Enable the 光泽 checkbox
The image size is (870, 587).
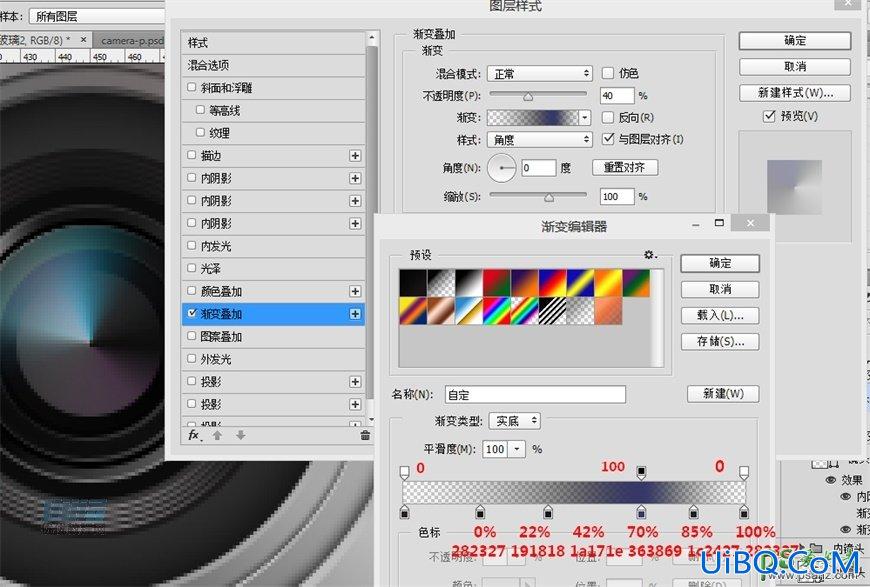191,268
